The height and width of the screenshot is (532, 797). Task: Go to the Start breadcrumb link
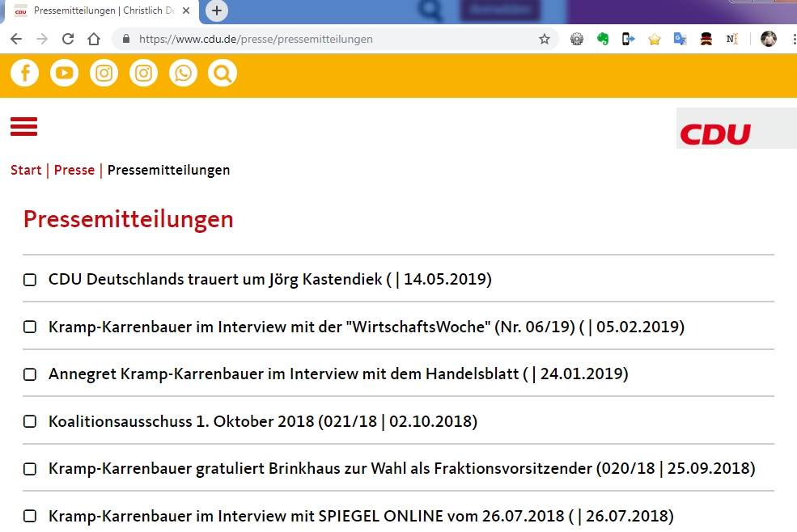point(26,170)
